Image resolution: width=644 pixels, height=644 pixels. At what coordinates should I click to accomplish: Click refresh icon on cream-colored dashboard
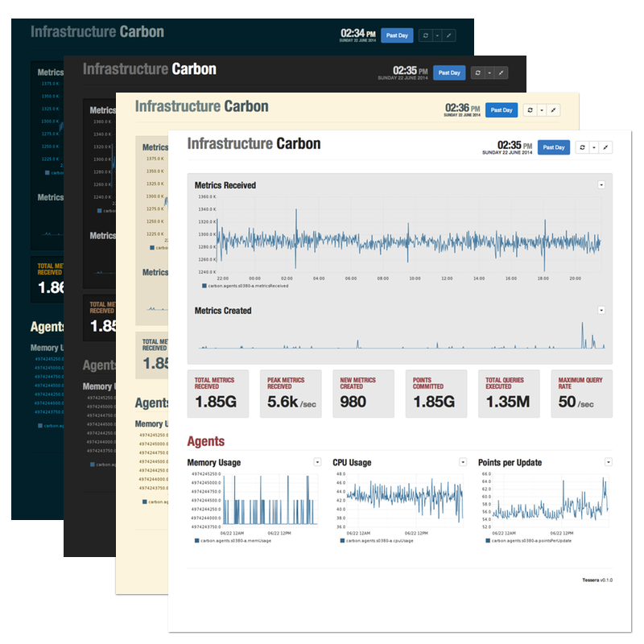[530, 110]
